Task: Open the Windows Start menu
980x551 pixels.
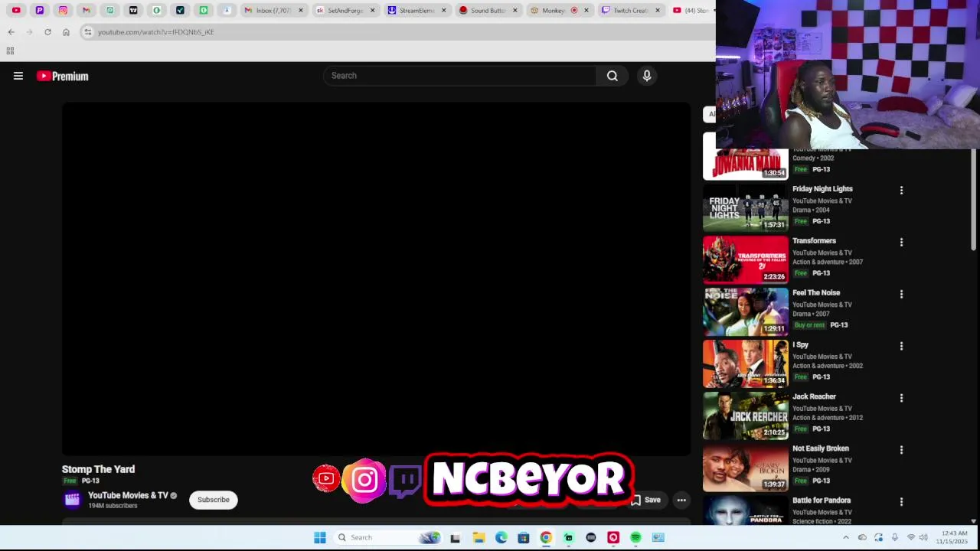Action: pos(320,537)
